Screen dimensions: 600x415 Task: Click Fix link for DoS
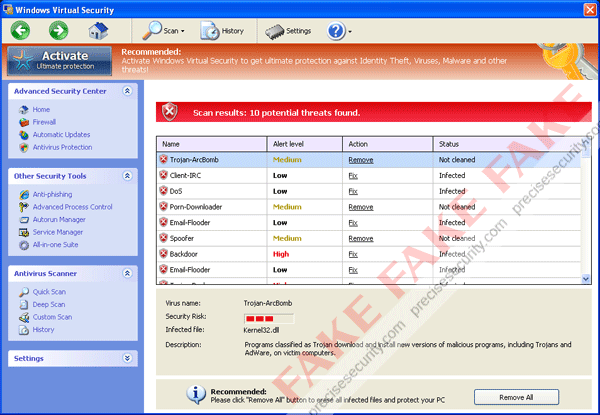pos(353,192)
